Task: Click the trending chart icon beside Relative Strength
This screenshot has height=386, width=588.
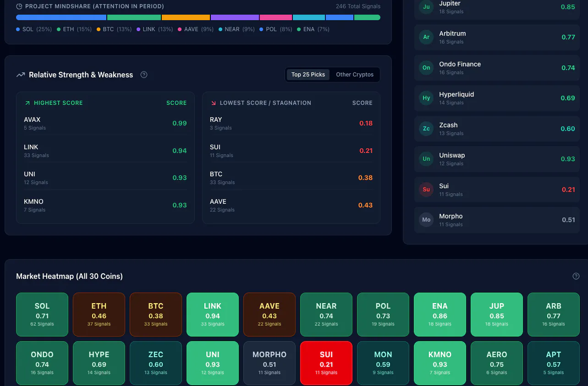Action: tap(21, 75)
